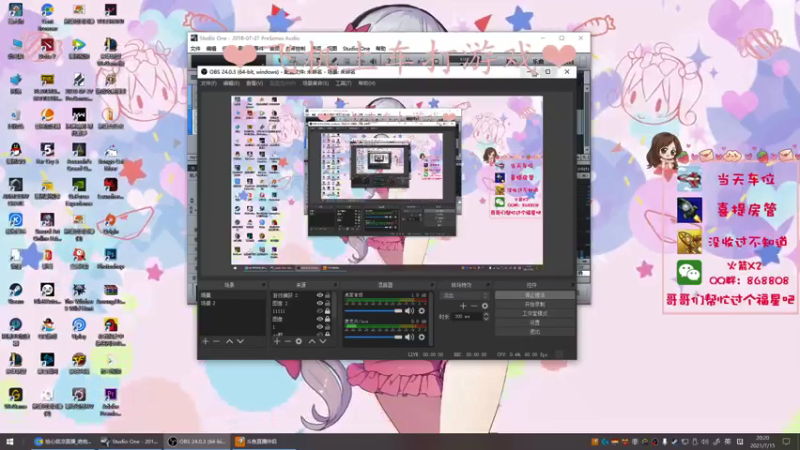Screen dimensions: 800x450
Task: Select first 场景 in scenes list
Action: (x=232, y=295)
